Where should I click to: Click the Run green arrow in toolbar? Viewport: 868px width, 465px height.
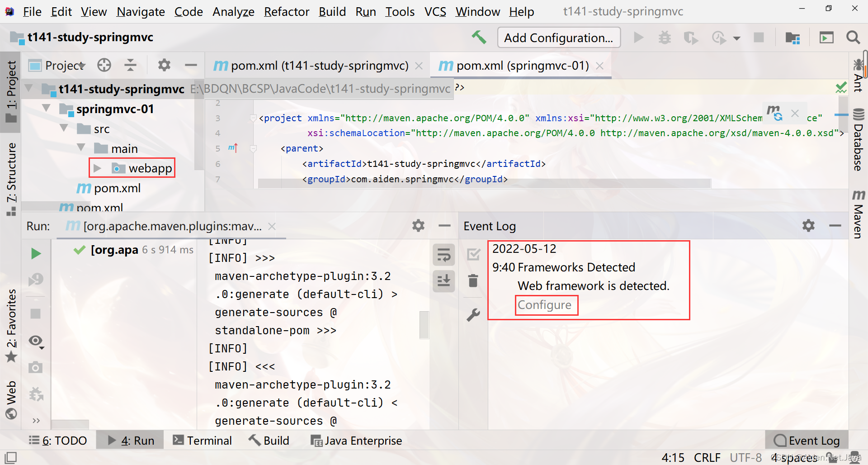click(x=638, y=38)
